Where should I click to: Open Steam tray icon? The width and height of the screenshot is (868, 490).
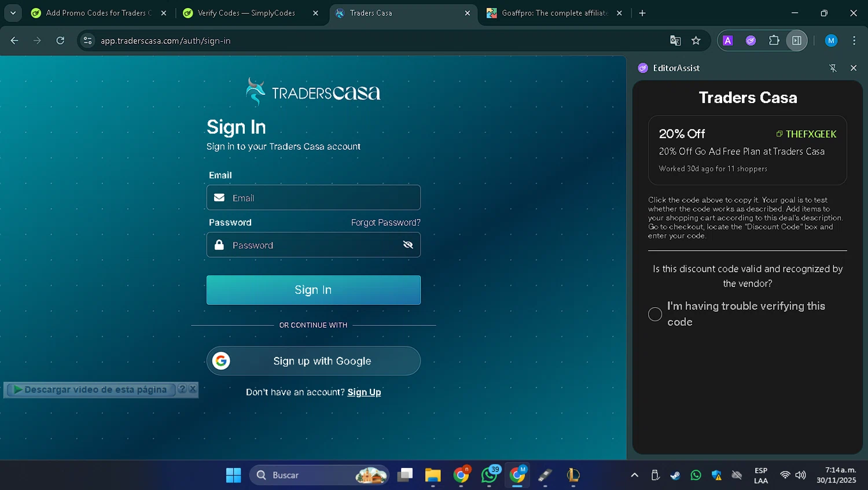[675, 475]
